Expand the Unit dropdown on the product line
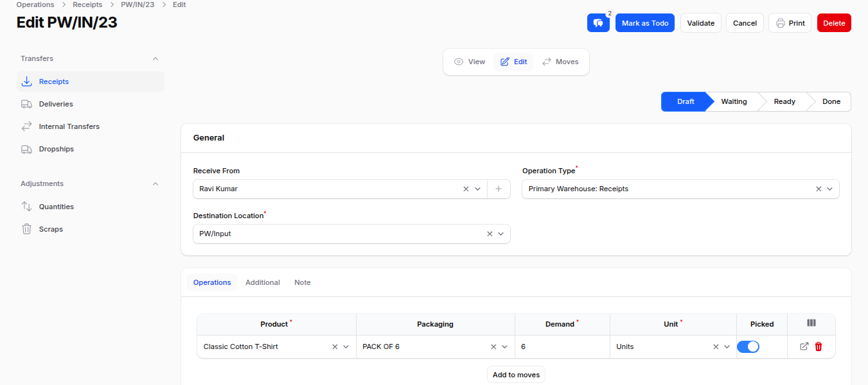Image resolution: width=868 pixels, height=385 pixels. (727, 346)
